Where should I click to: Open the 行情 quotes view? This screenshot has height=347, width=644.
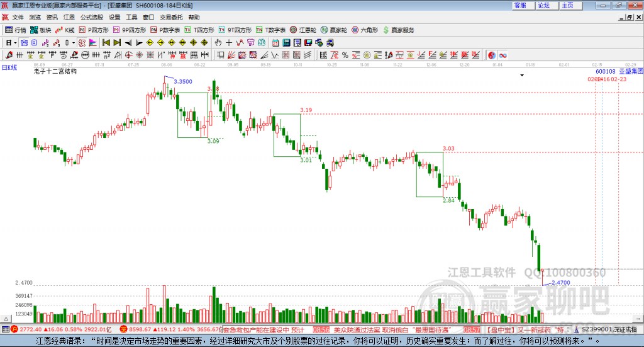(x=15, y=30)
